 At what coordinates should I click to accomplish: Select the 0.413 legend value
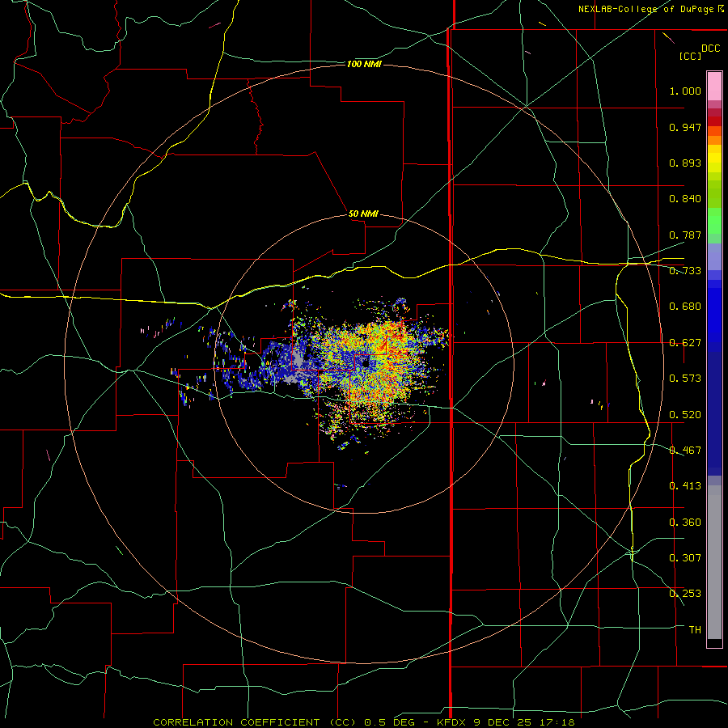(685, 486)
